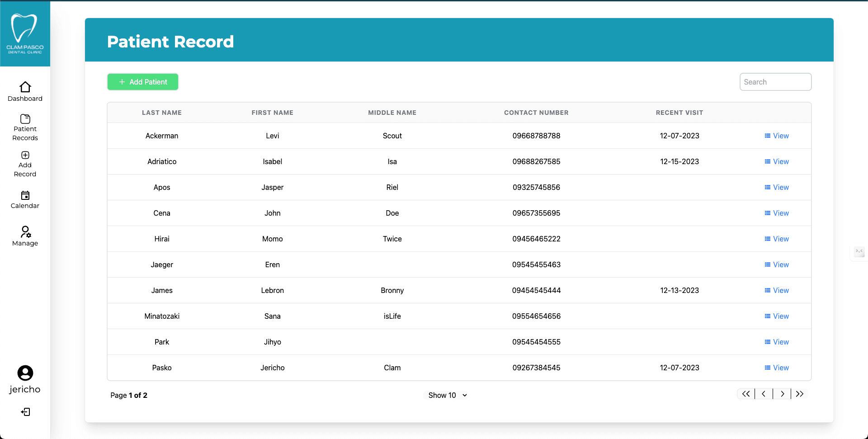The image size is (868, 439).
Task: View Levi Ackerman's patient record
Action: pos(776,136)
